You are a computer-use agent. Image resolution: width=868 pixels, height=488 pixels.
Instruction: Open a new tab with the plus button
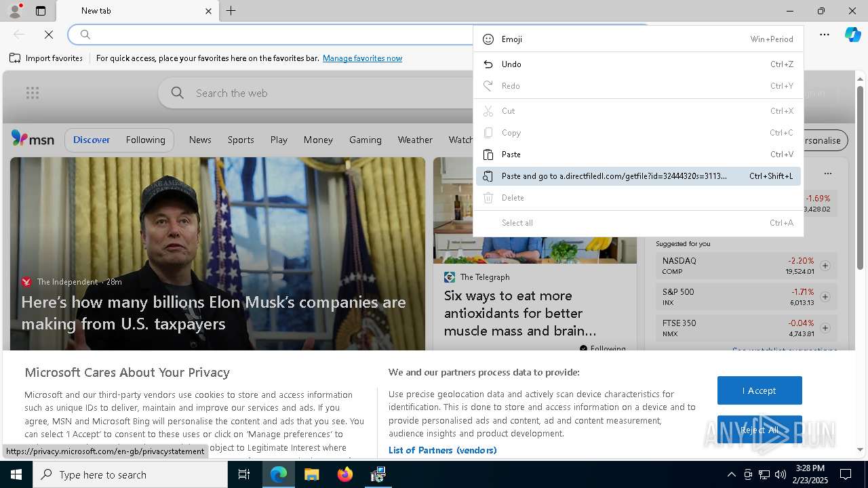click(x=231, y=11)
